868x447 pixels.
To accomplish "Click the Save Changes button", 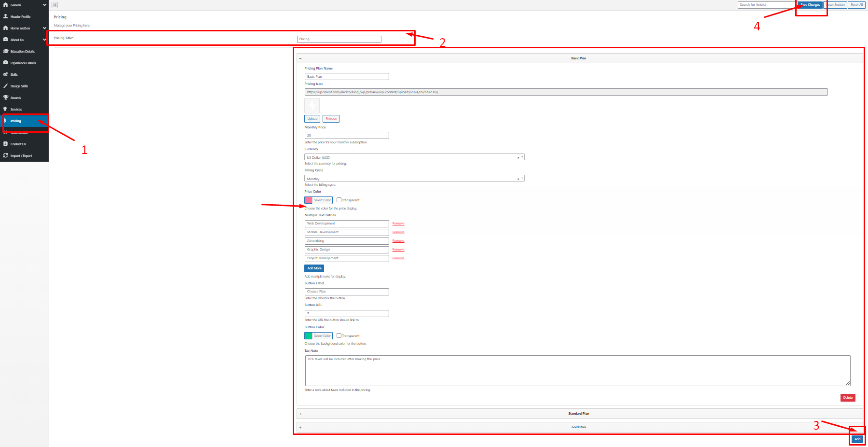I will click(811, 5).
